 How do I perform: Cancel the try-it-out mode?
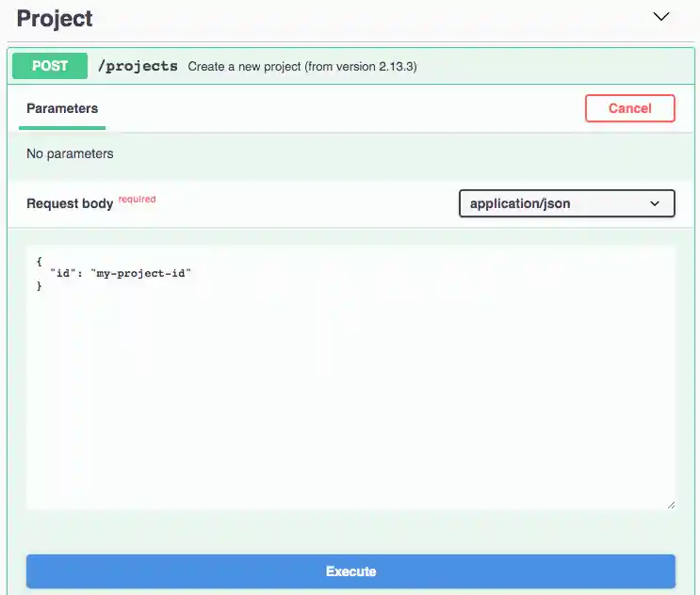(x=630, y=108)
